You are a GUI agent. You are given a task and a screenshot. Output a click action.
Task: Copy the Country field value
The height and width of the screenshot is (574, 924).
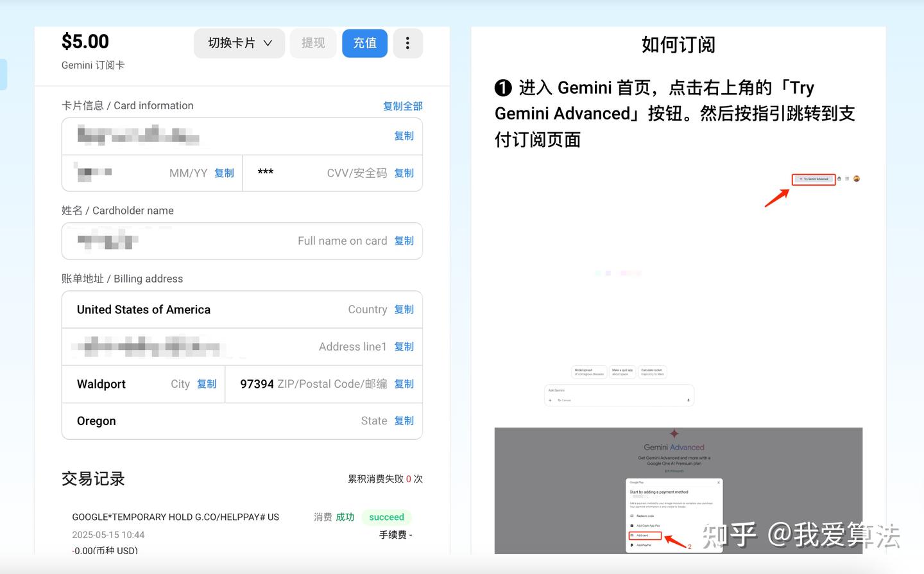tap(404, 309)
